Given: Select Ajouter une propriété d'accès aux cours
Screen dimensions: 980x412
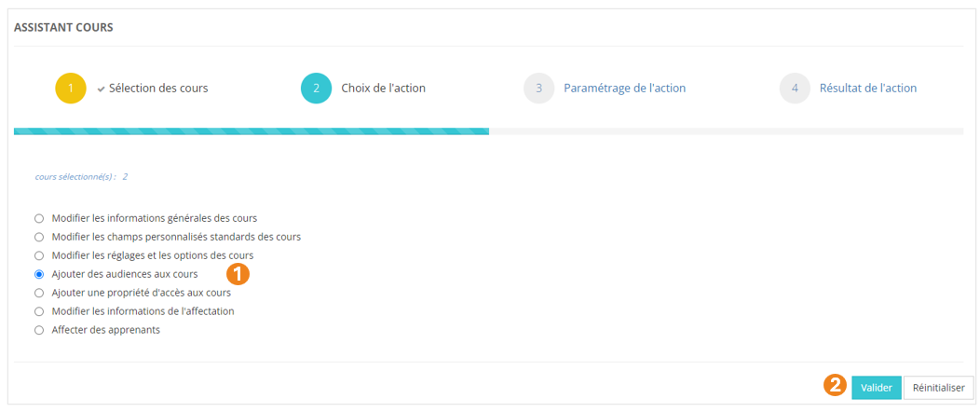Looking at the screenshot, I should pyautogui.click(x=39, y=293).
